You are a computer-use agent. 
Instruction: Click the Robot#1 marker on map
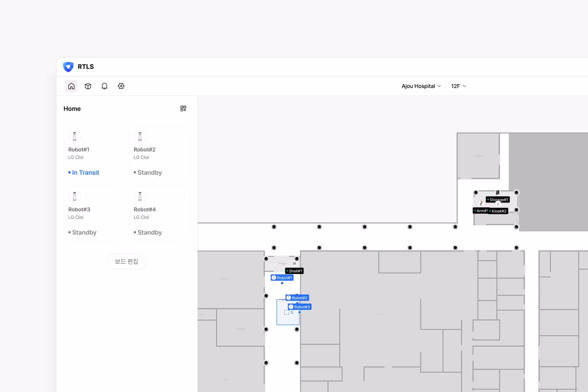coord(282,278)
